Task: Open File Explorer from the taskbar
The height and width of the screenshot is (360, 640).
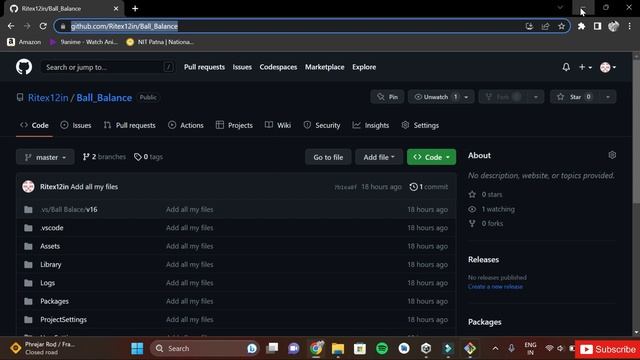Action: click(x=338, y=348)
